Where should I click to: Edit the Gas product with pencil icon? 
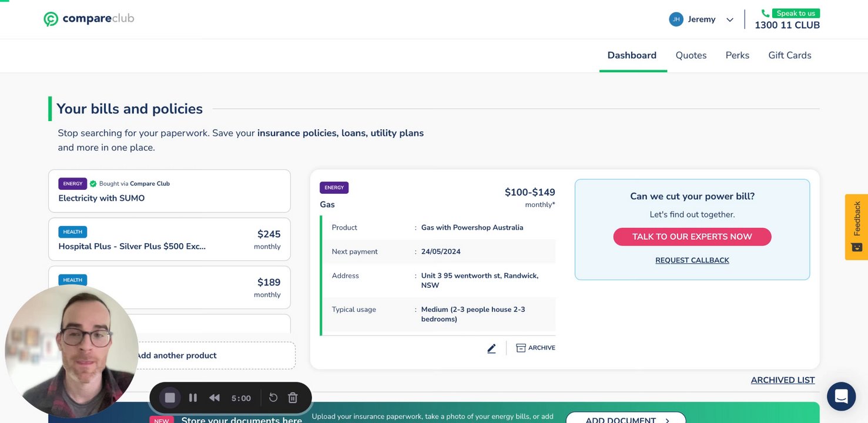[x=491, y=348]
